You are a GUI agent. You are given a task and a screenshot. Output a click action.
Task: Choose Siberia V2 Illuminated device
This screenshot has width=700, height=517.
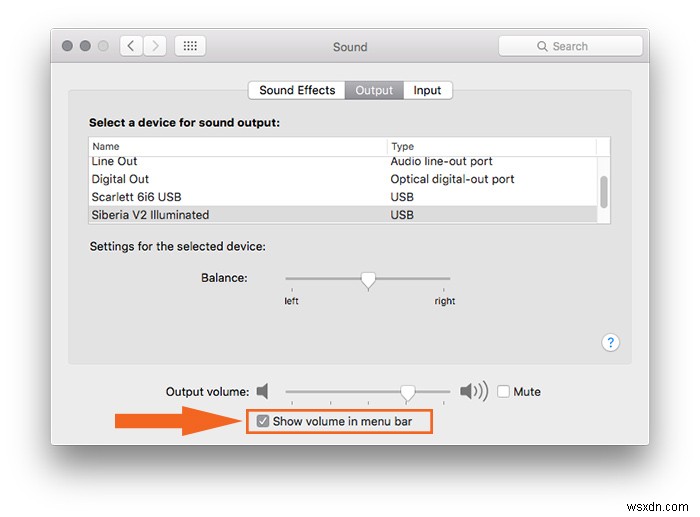coord(342,215)
